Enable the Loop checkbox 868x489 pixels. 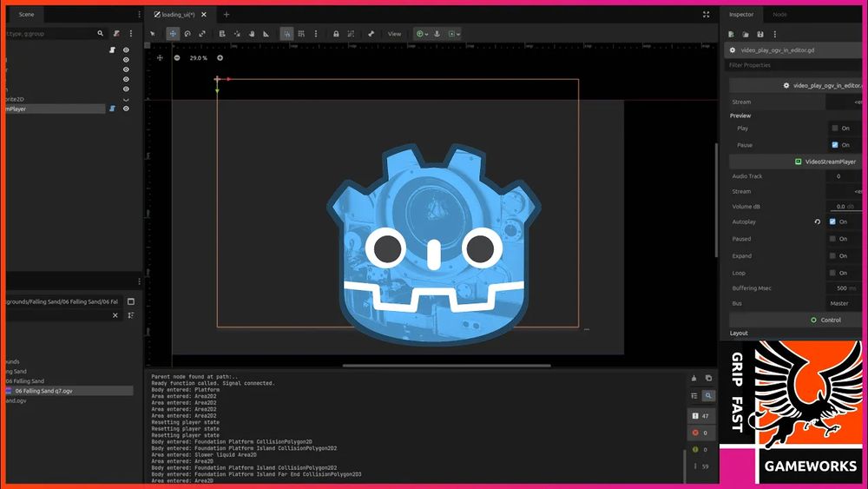[833, 273]
